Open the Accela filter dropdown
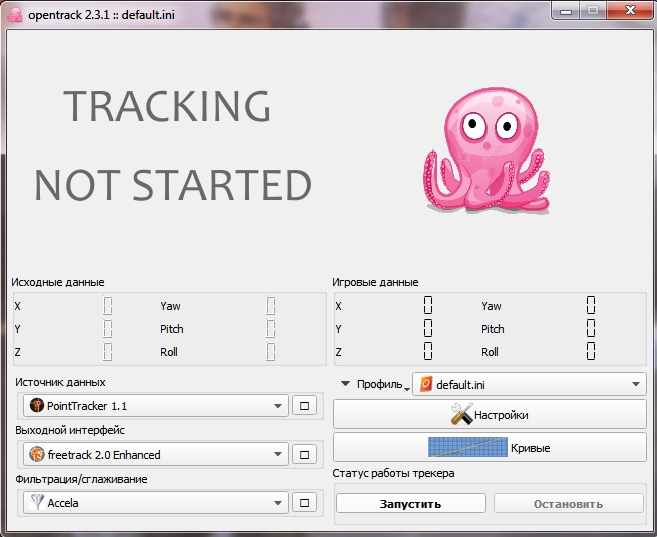The width and height of the screenshot is (657, 537). (156, 503)
